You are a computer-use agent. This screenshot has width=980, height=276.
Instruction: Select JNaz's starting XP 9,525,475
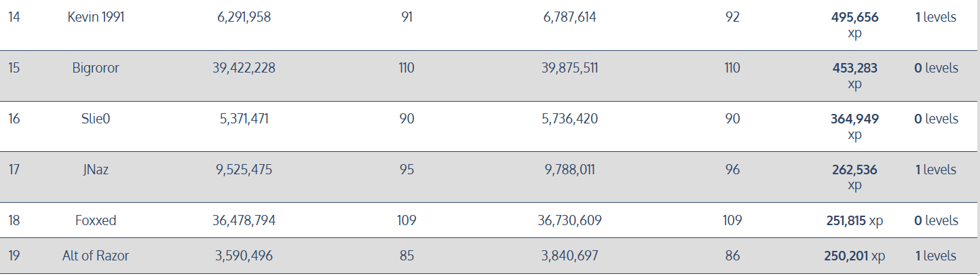[x=244, y=170]
